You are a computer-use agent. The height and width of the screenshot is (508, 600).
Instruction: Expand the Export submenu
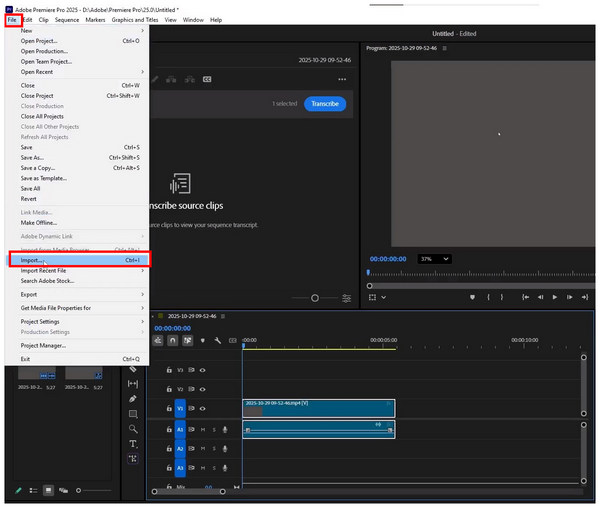[143, 295]
